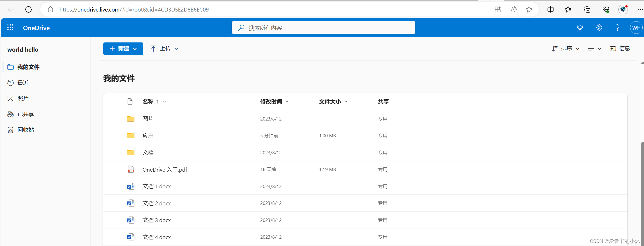
Task: Open browser essentials heart icon
Action: [606, 9]
